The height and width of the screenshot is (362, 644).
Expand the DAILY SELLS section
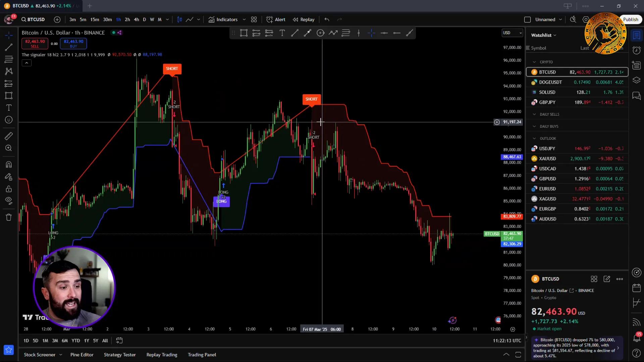point(534,114)
